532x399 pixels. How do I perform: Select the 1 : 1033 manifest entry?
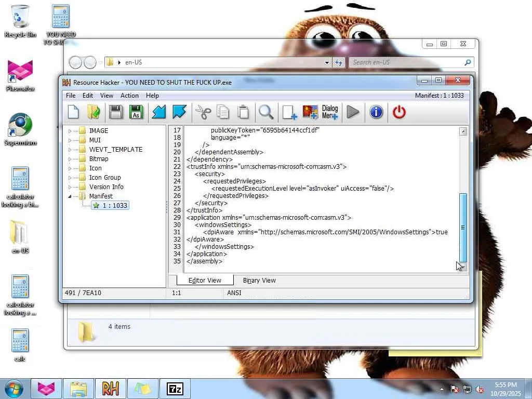pyautogui.click(x=110, y=205)
